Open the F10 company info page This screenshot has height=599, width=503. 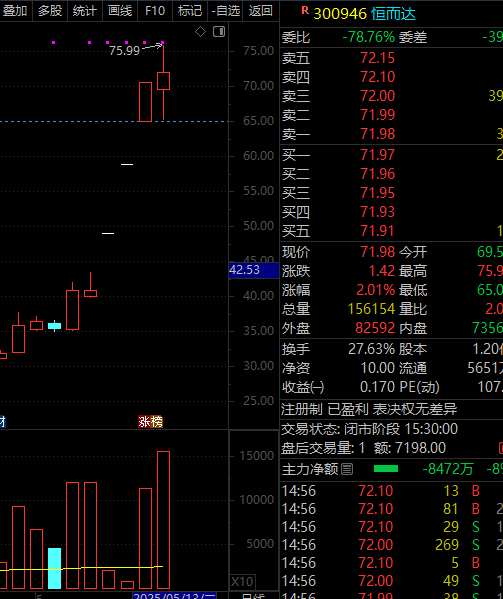[x=155, y=10]
